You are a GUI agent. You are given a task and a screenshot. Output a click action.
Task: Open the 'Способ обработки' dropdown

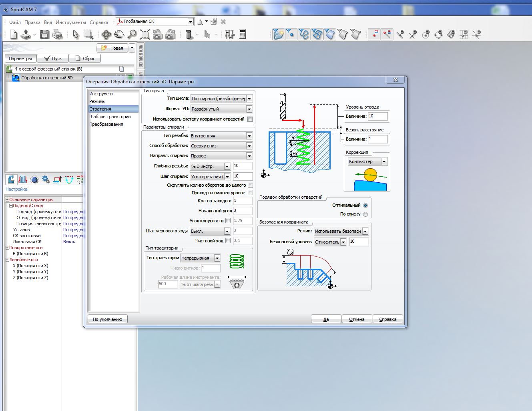click(221, 146)
